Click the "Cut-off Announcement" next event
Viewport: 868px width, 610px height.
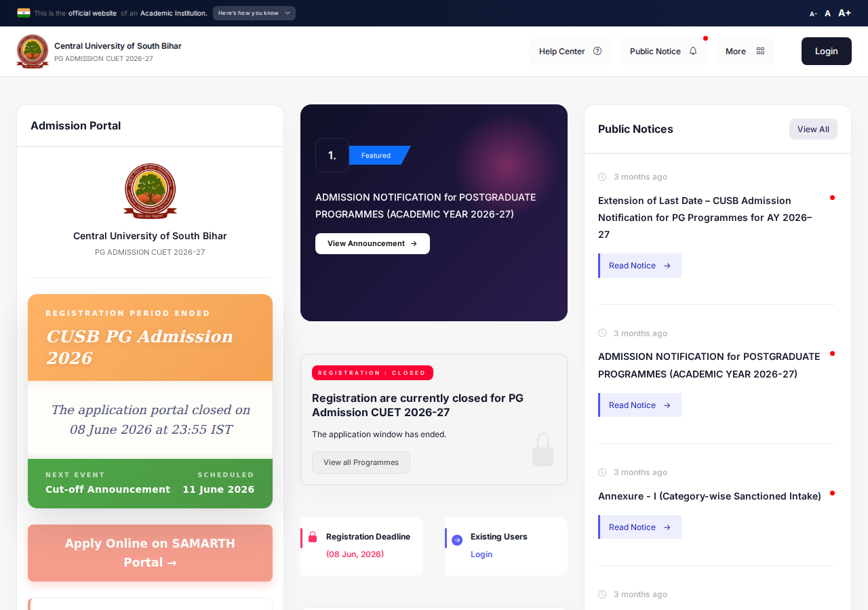[108, 489]
